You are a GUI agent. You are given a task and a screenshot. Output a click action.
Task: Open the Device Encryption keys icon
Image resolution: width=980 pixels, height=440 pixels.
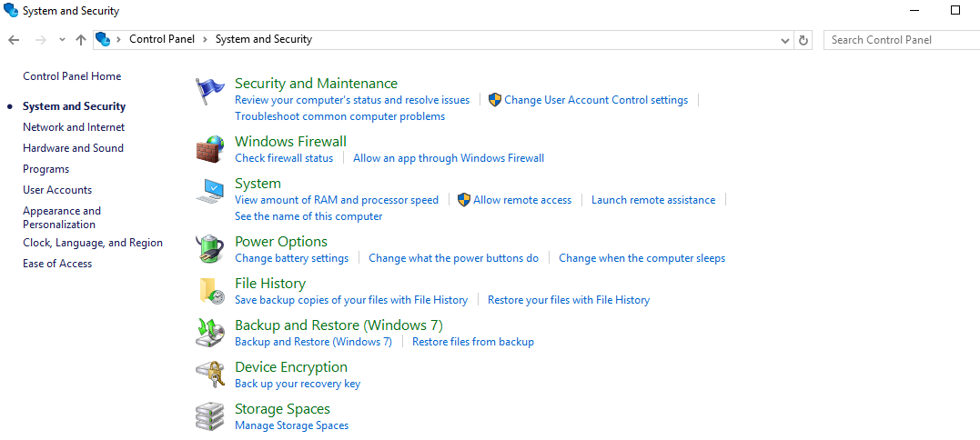209,375
